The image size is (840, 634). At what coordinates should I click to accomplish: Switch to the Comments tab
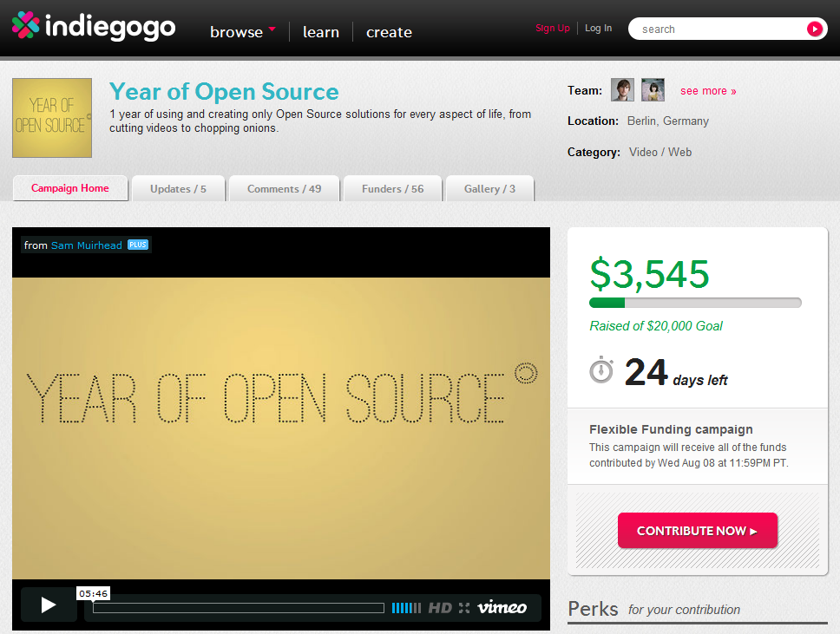click(284, 189)
